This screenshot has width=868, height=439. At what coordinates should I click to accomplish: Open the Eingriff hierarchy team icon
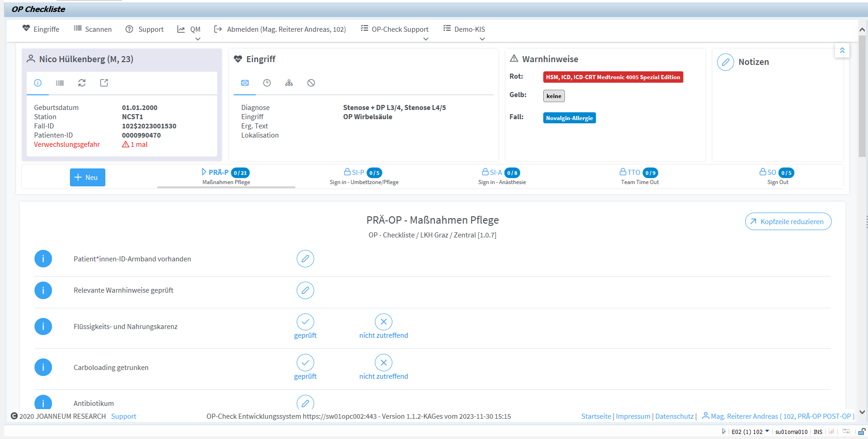[x=289, y=83]
